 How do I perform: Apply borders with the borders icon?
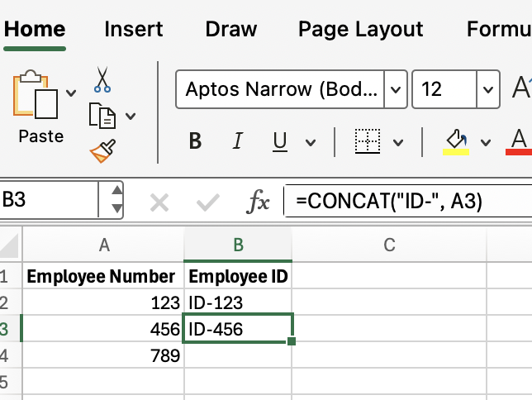tap(368, 141)
